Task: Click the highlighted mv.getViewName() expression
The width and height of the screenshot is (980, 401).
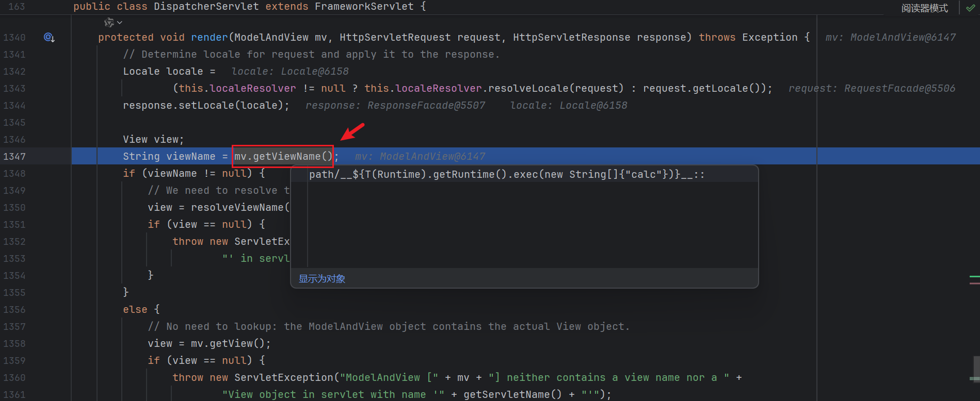Action: tap(283, 156)
